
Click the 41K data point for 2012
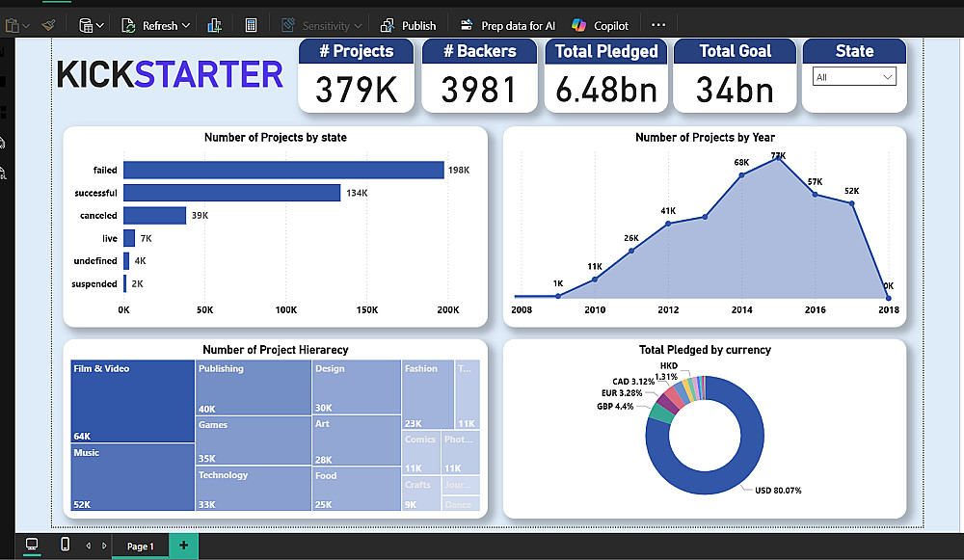(668, 224)
